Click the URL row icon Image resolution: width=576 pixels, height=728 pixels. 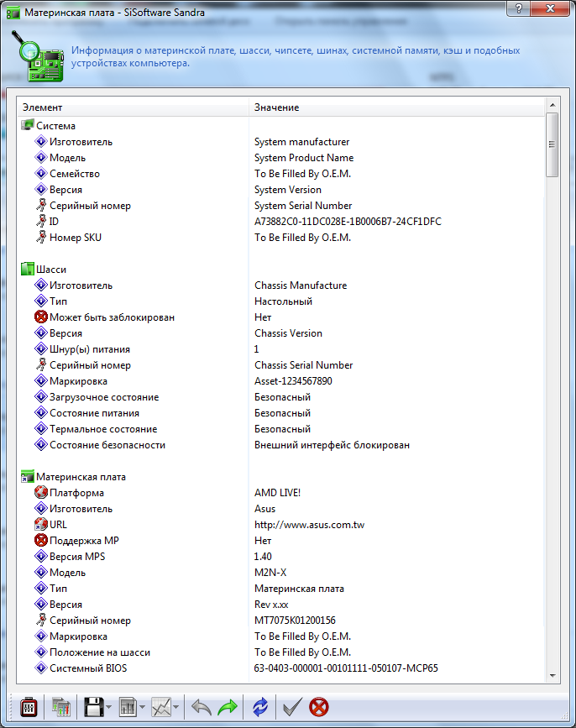tap(41, 524)
